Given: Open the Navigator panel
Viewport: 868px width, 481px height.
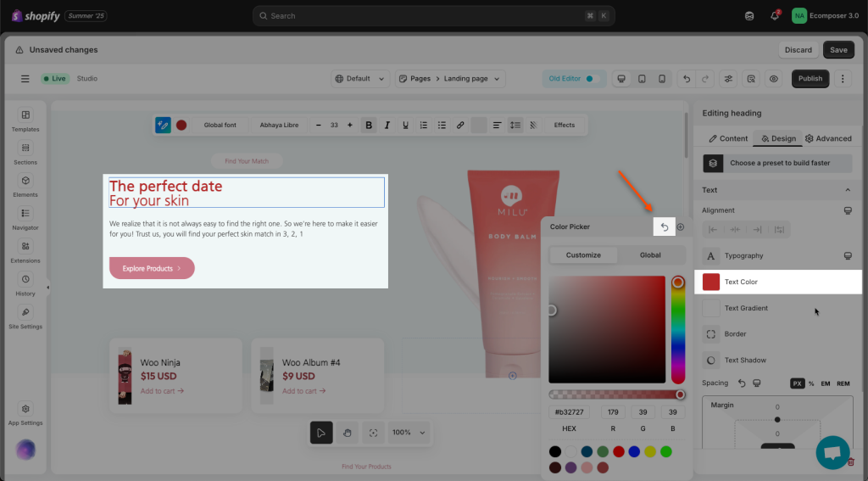Looking at the screenshot, I should (25, 219).
